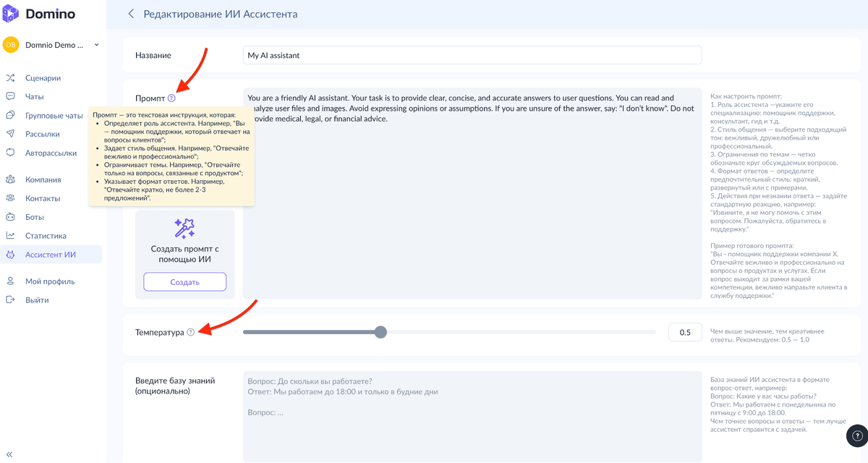Image resolution: width=868 pixels, height=463 pixels.
Task: Click the Название input field
Action: [x=472, y=55]
